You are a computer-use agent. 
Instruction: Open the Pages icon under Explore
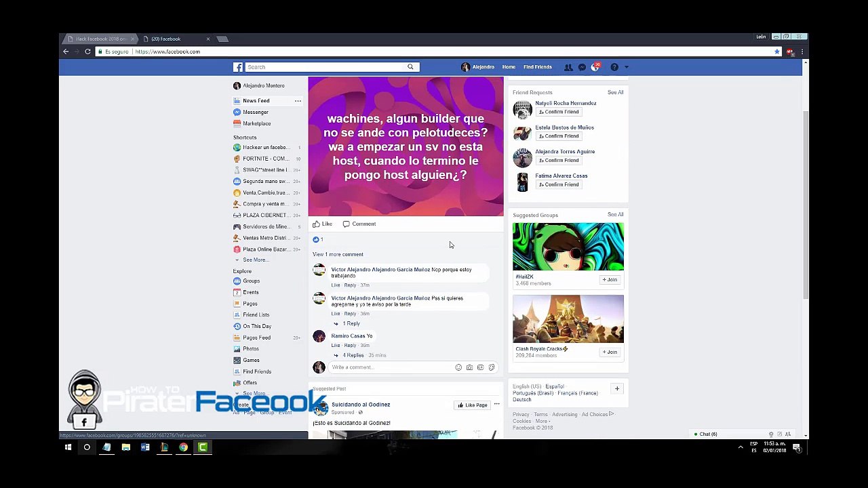tap(237, 304)
